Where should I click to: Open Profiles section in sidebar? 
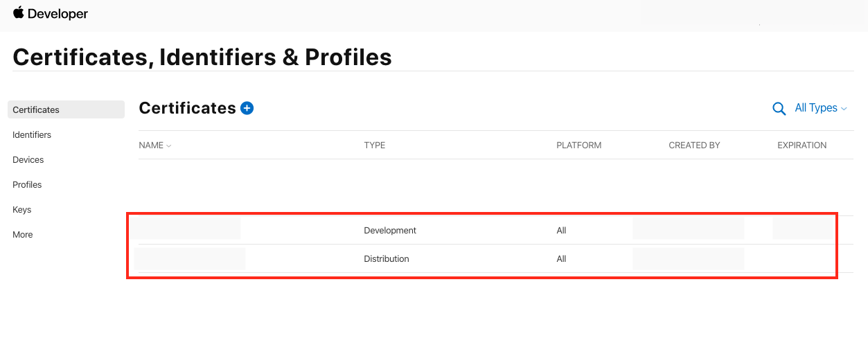point(27,184)
